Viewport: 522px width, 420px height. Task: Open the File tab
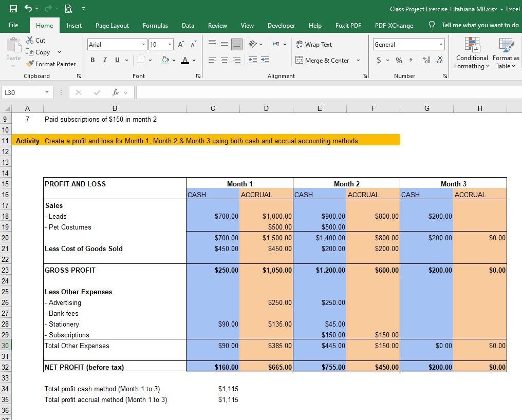[13, 25]
